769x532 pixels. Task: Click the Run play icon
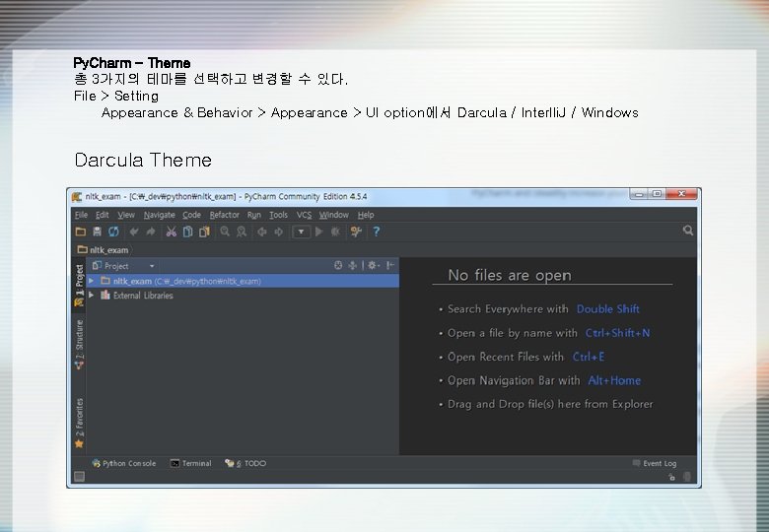pos(319,232)
